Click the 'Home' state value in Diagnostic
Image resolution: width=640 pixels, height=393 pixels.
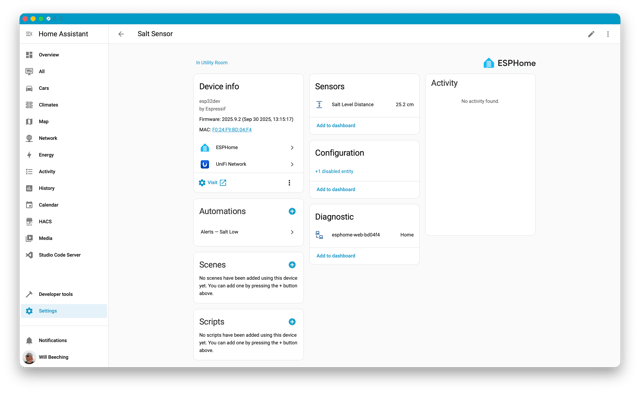[407, 235]
